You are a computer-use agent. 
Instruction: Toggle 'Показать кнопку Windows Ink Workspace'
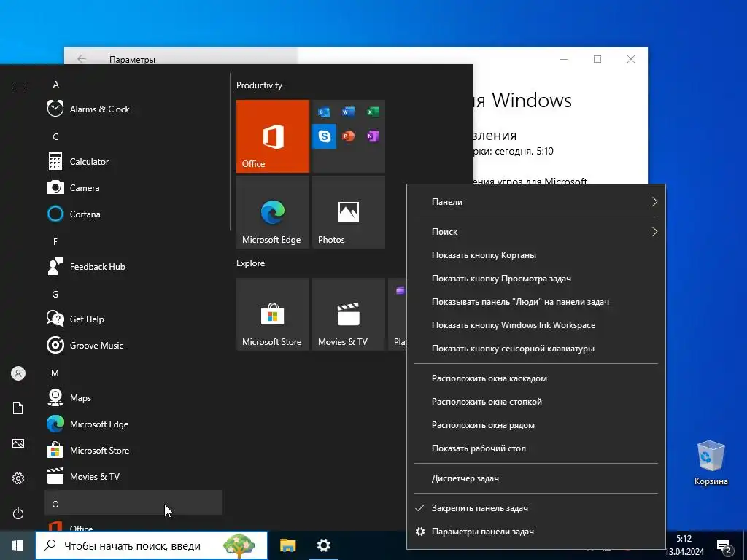coord(536,325)
